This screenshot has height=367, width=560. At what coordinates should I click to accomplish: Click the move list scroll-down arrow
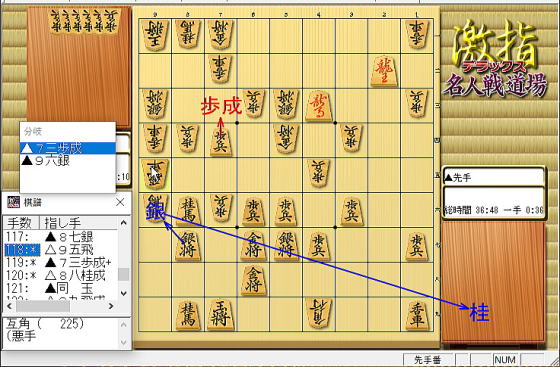pyautogui.click(x=124, y=293)
